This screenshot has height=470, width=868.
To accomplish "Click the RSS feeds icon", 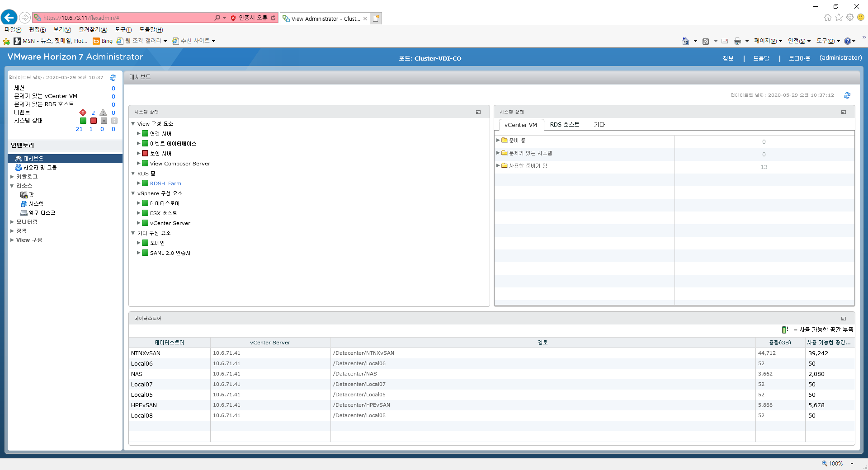I will coord(706,41).
